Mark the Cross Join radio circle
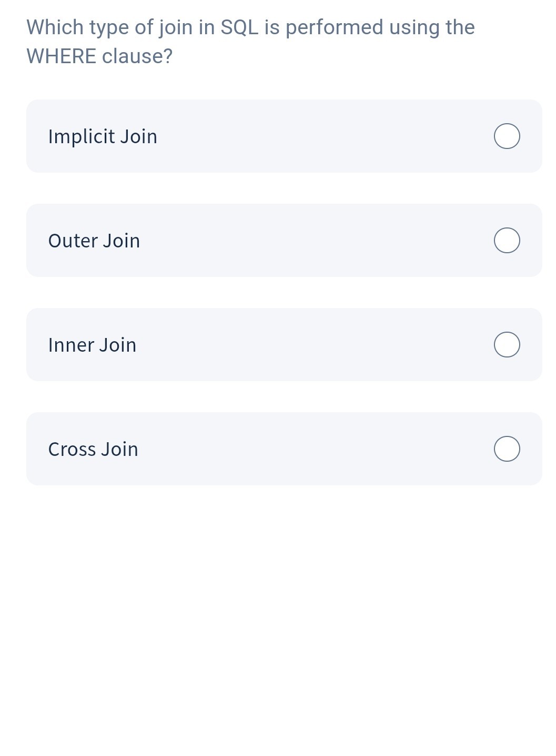 point(507,449)
